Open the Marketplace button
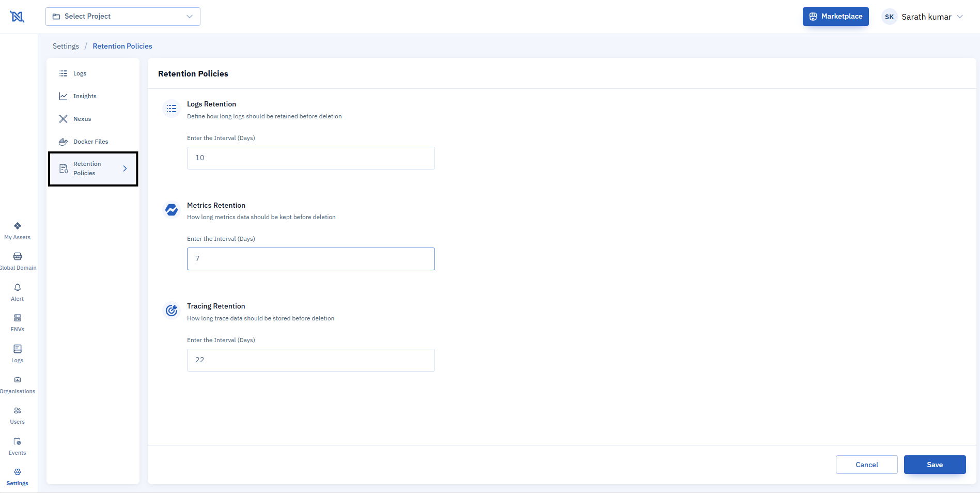Viewport: 980px width, 493px height. click(835, 17)
